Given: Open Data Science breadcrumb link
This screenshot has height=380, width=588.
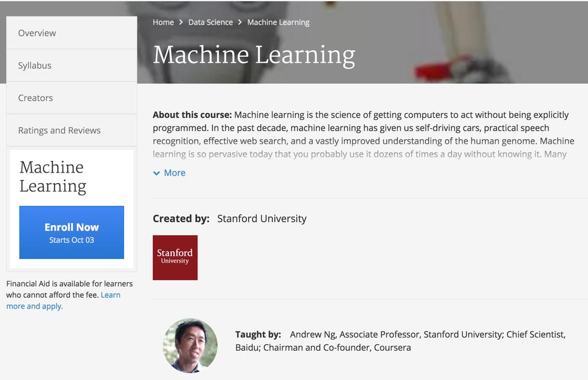Looking at the screenshot, I should (210, 22).
